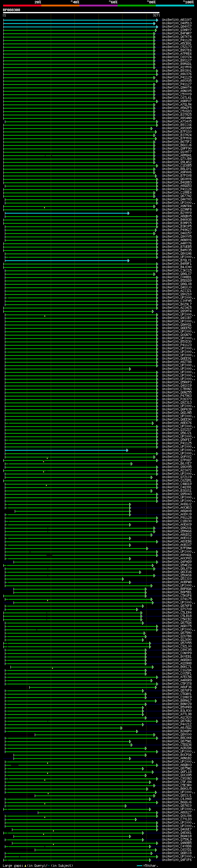Click the red 20% identity legend segment
Image resolution: width=197 pixels, height=868 pixels.
tap(22, 6)
